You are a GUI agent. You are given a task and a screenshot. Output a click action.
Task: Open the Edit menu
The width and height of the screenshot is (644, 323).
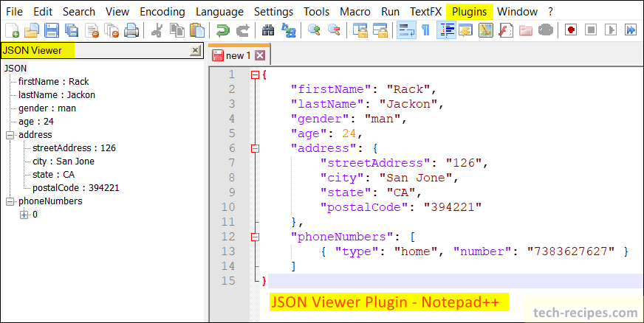coord(43,12)
